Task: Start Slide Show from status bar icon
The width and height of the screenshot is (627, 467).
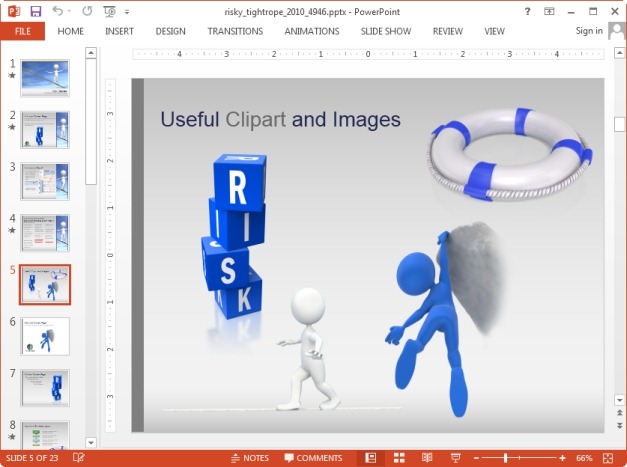Action: (x=455, y=458)
